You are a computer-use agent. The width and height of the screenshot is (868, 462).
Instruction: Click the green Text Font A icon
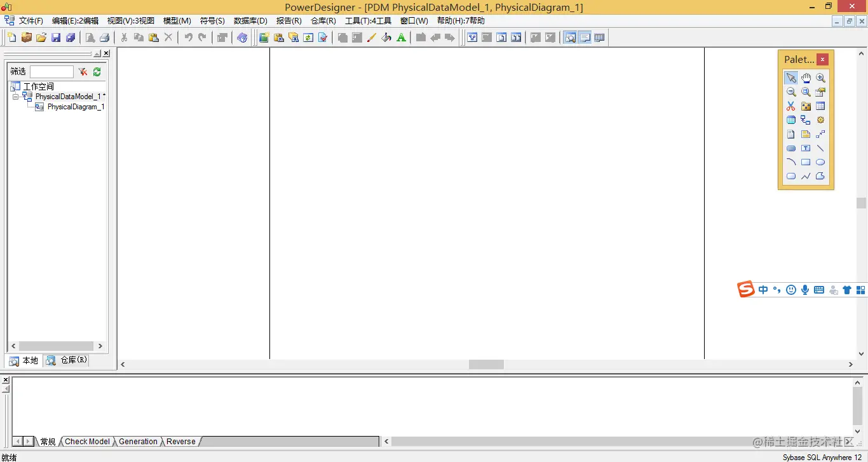[x=401, y=37]
